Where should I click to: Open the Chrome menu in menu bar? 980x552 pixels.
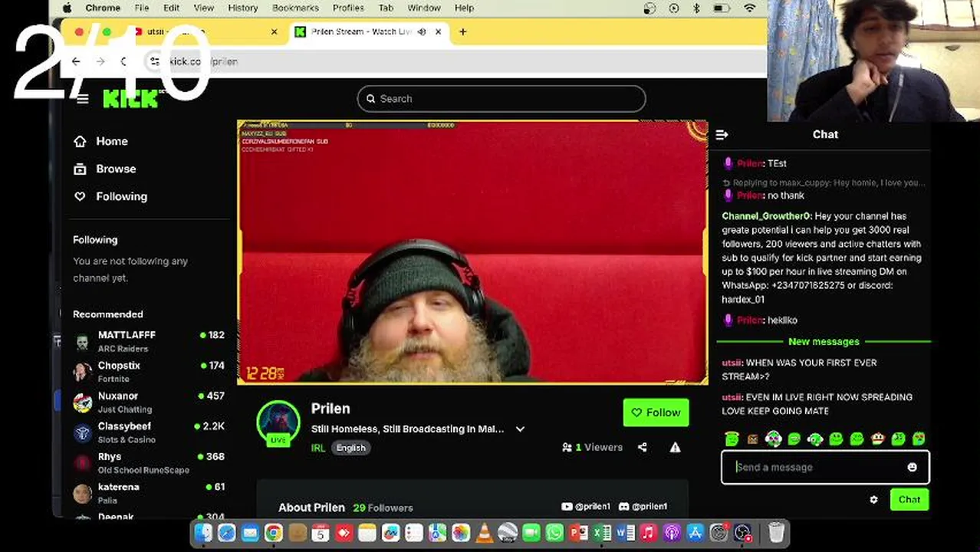click(x=103, y=8)
